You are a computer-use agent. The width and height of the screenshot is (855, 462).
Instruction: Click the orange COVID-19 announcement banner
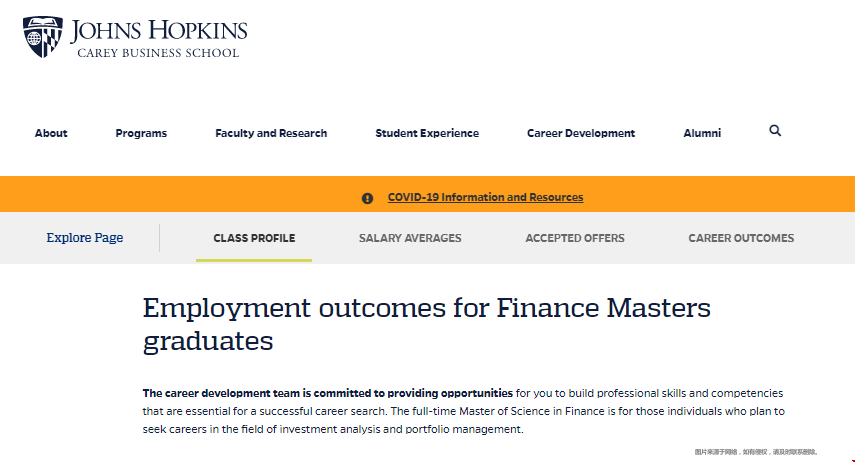pyautogui.click(x=428, y=194)
